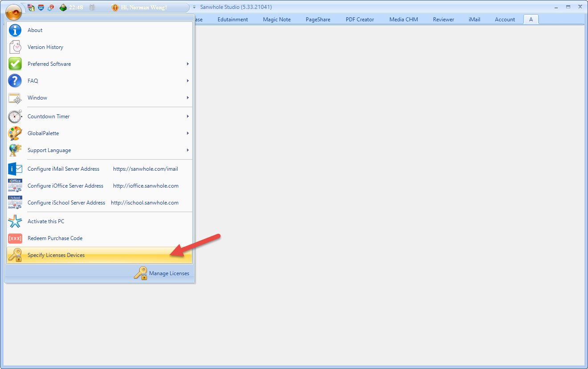Click the Window arrangement icon
The width and height of the screenshot is (588, 369).
(15, 98)
